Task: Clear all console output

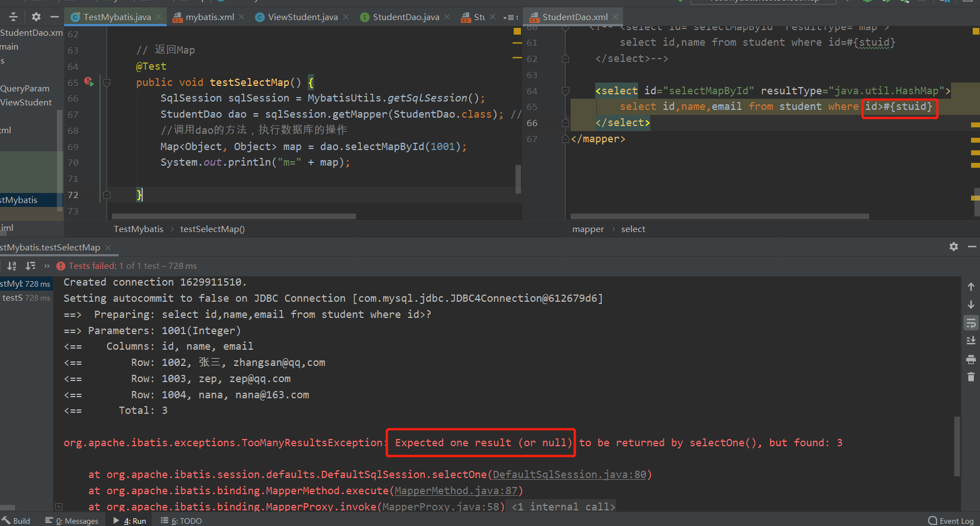Action: (971, 377)
